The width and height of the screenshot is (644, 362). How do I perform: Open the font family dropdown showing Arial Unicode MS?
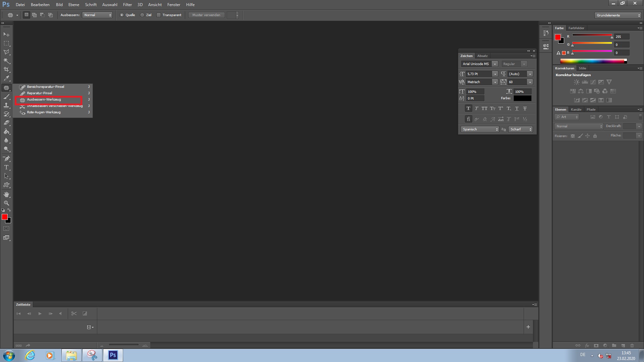(x=479, y=64)
